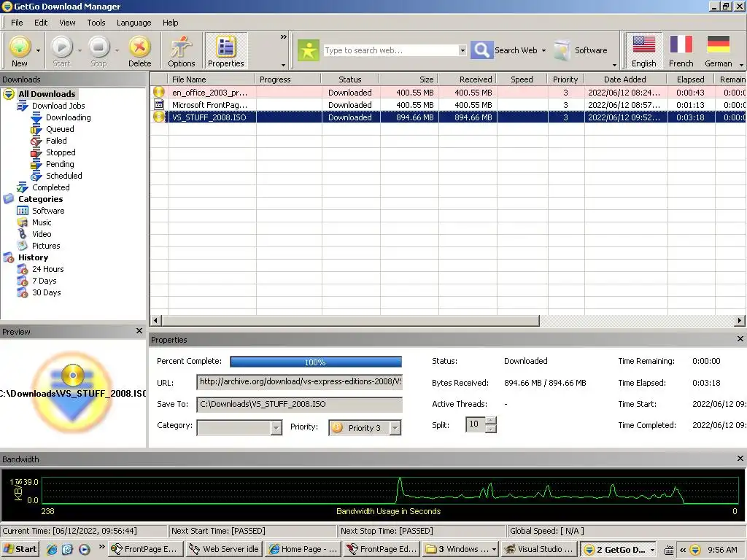Image resolution: width=747 pixels, height=560 pixels.
Task: Open the Language menu
Action: [134, 23]
